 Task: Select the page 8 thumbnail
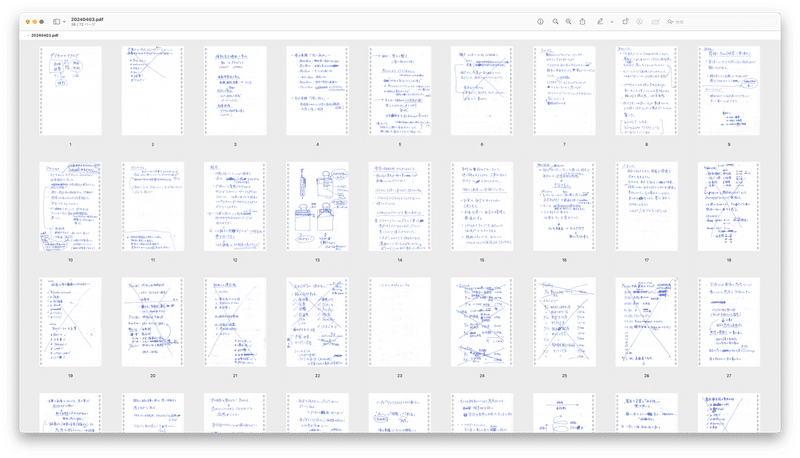(x=646, y=91)
